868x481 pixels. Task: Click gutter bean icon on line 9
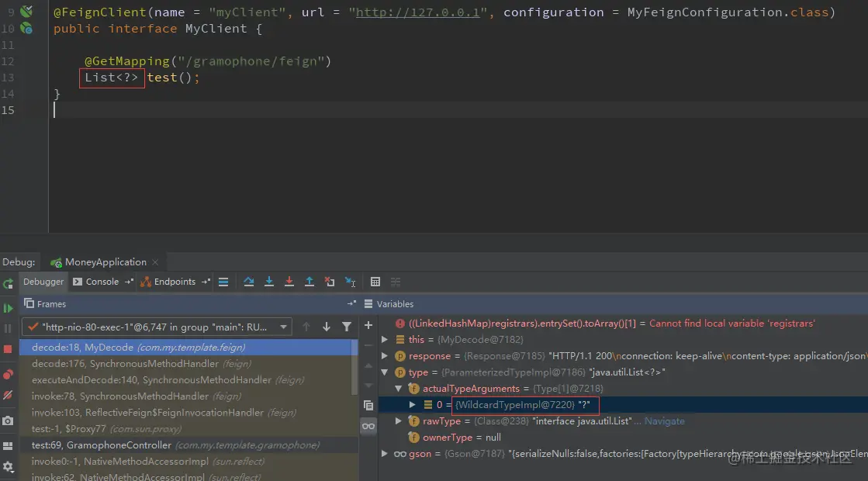click(26, 11)
